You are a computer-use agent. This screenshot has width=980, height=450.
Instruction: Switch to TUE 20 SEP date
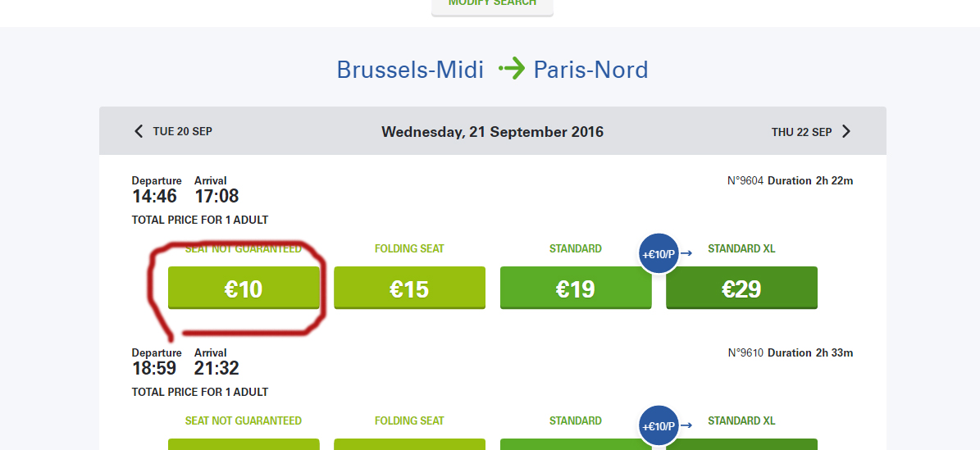[182, 131]
